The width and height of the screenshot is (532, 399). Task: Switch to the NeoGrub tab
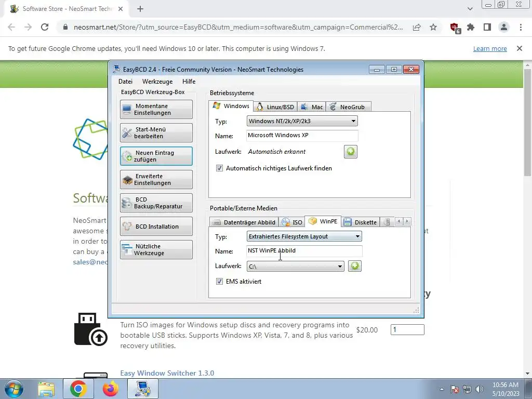(349, 107)
